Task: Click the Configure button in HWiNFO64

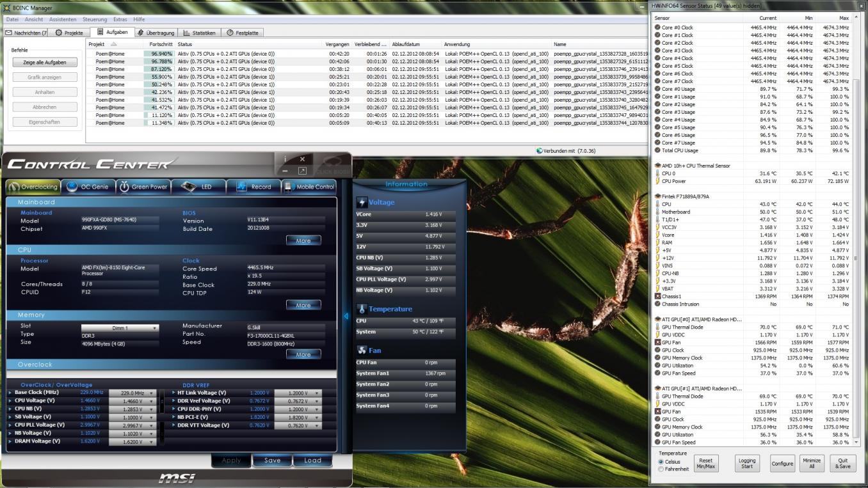Action: 782,464
